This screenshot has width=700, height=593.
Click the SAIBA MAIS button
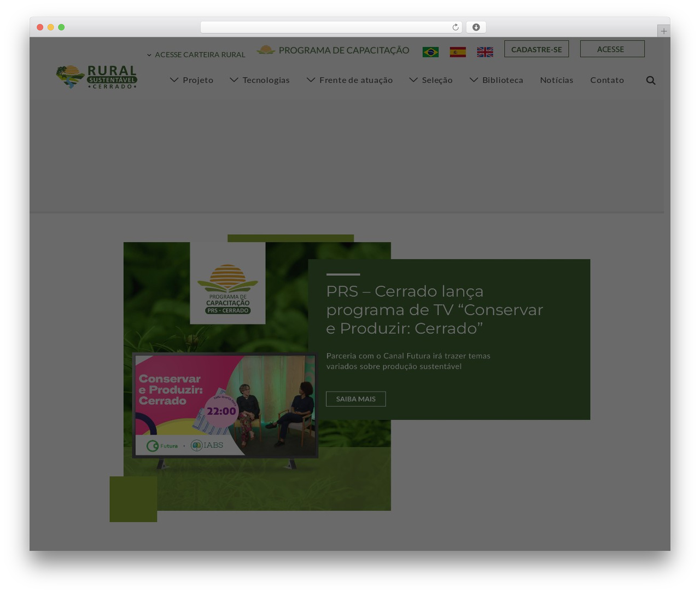(x=356, y=399)
